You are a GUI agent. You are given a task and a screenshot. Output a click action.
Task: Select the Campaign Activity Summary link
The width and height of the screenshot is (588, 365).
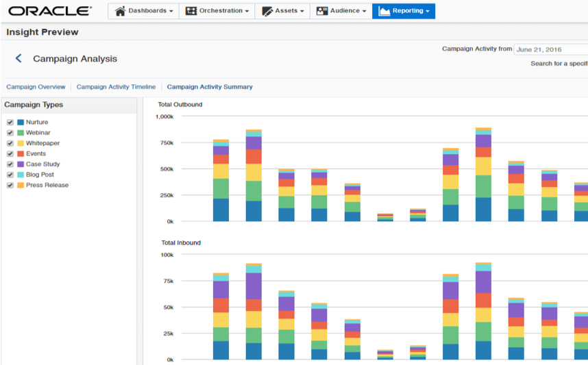210,87
